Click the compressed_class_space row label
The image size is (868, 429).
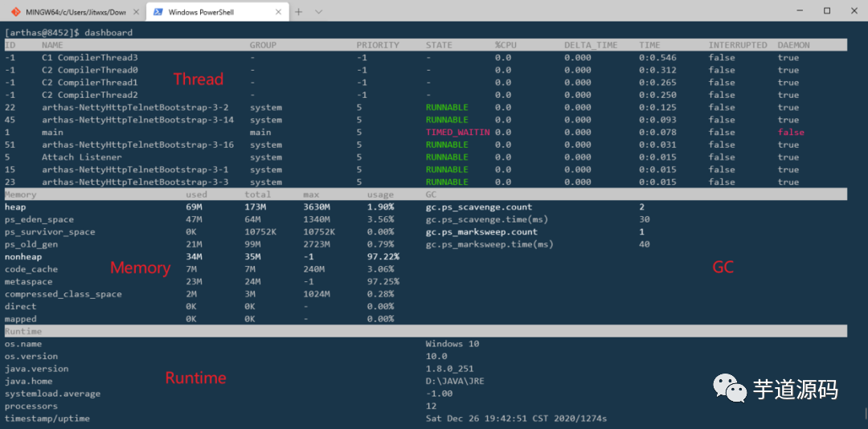coord(63,294)
